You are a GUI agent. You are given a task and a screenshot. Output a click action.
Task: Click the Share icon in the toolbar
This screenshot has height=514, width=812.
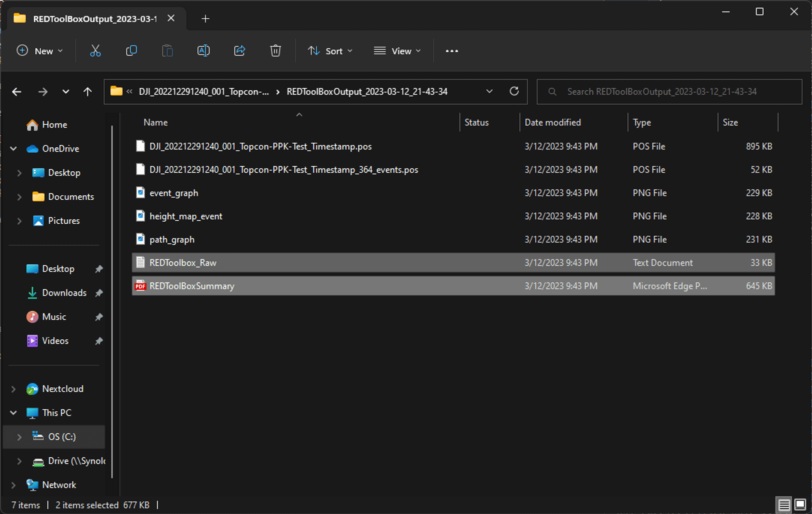240,51
